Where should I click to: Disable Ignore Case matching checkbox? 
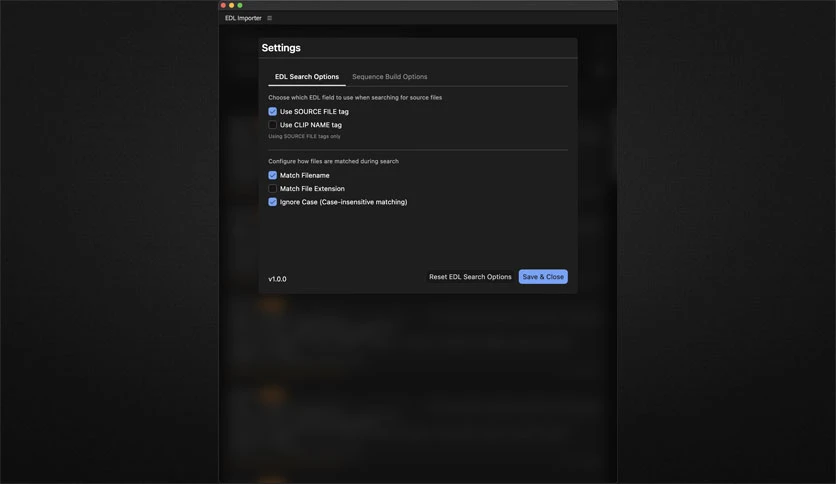[x=272, y=202]
